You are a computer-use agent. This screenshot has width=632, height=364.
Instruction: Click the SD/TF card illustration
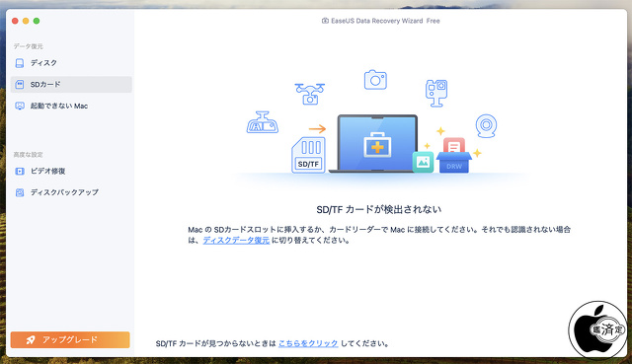pyautogui.click(x=308, y=156)
